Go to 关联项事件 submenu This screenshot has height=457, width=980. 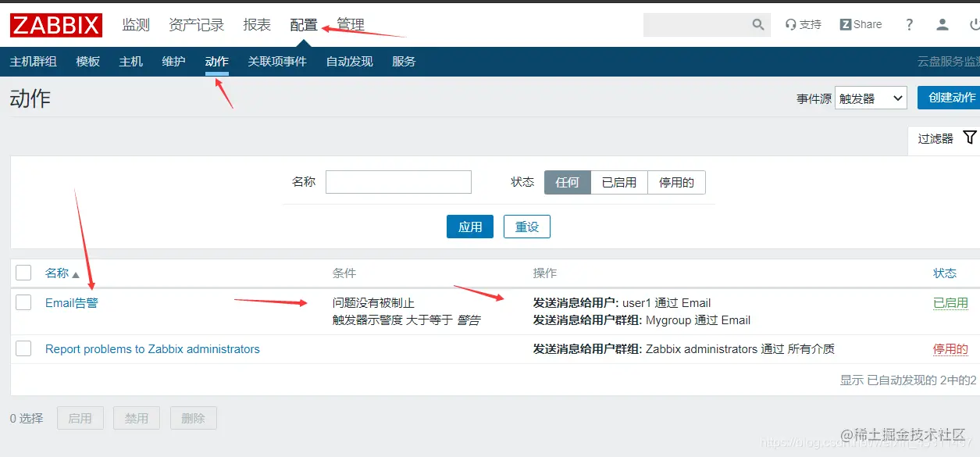pos(277,62)
